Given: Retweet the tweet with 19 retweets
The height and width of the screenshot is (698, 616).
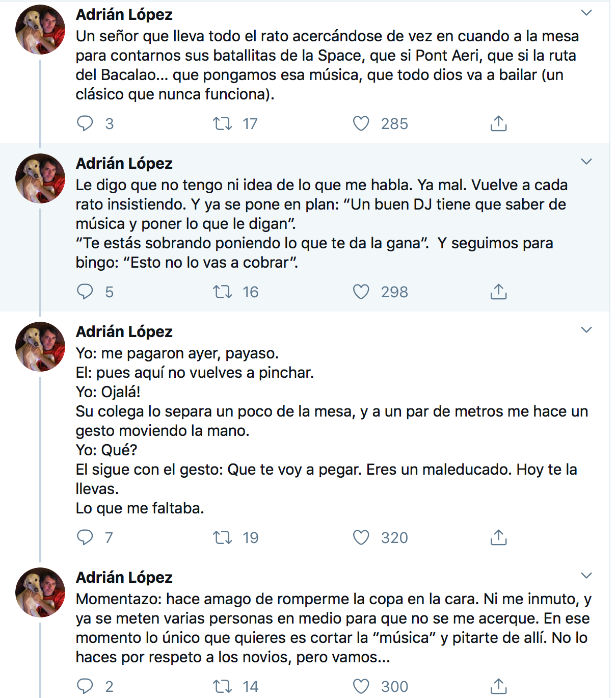Looking at the screenshot, I should 223,537.
